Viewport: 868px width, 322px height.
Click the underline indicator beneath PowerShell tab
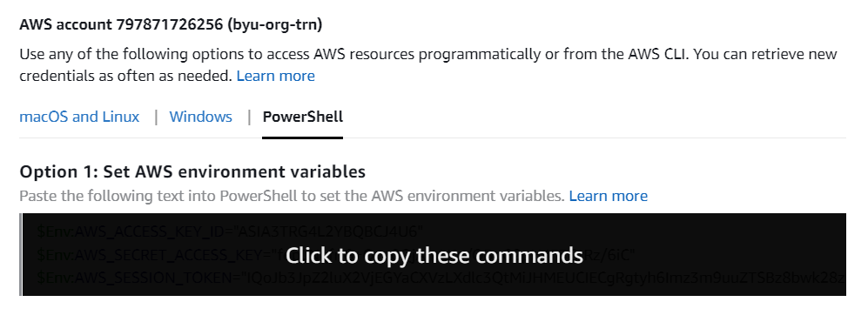pyautogui.click(x=303, y=138)
